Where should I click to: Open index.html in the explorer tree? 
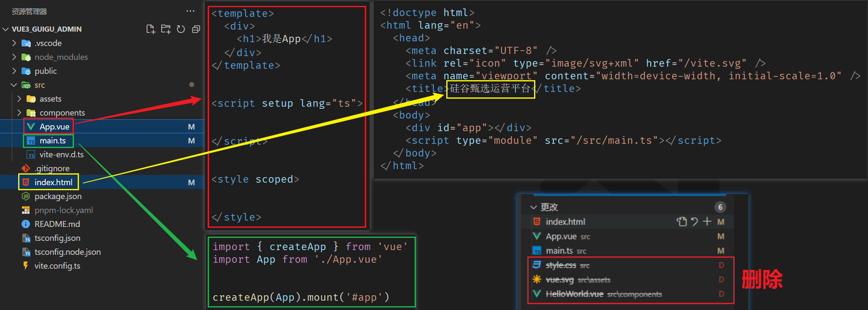pos(54,182)
